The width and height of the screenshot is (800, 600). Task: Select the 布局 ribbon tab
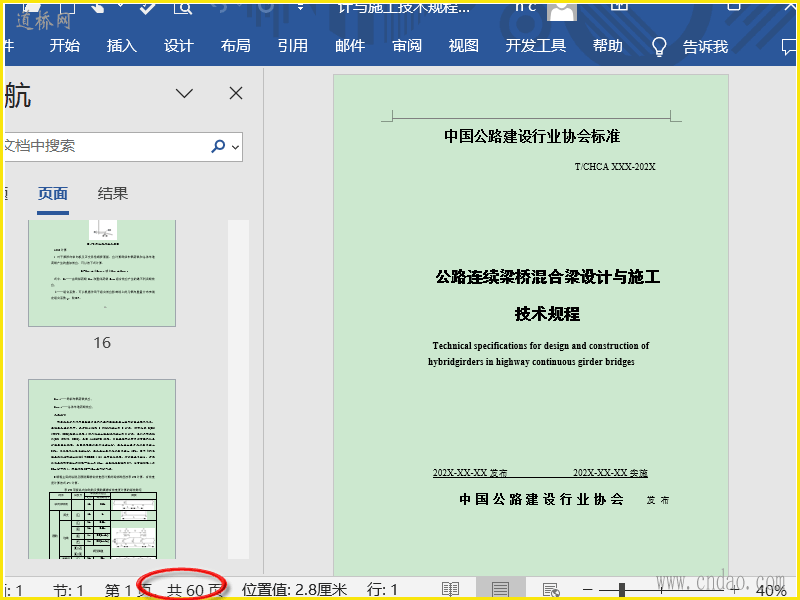[x=236, y=46]
